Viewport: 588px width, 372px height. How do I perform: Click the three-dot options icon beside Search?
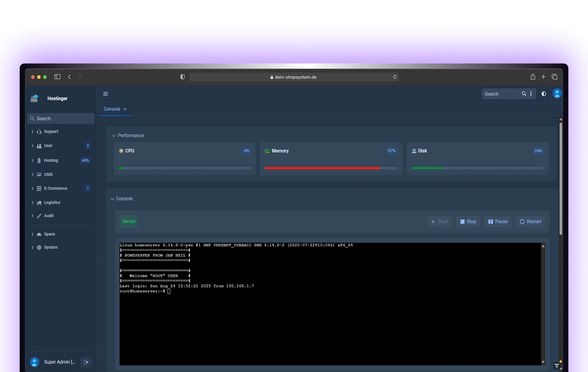click(531, 94)
